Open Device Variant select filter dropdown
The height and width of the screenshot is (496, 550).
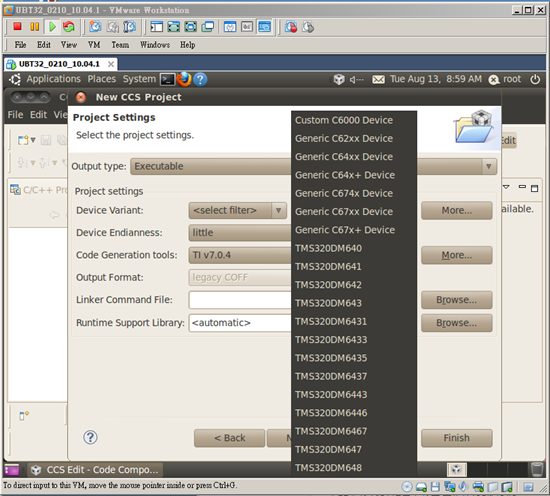tap(238, 210)
